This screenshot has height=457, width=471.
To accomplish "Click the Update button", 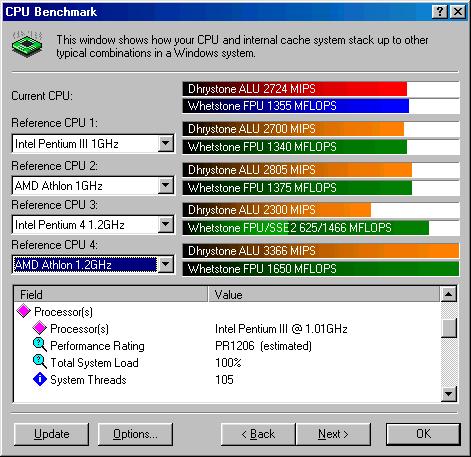I will (52, 434).
